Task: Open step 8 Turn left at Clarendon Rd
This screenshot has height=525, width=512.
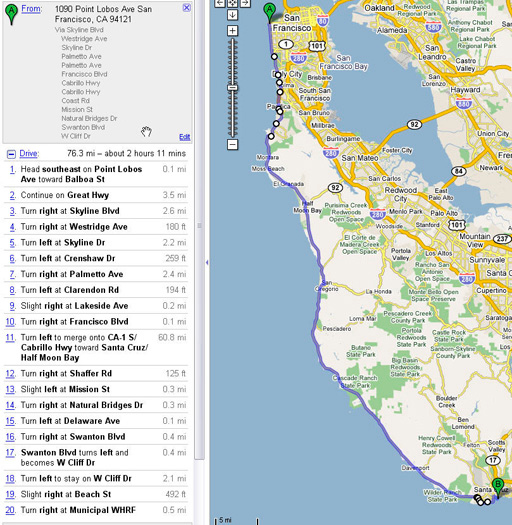Action: coord(96,290)
